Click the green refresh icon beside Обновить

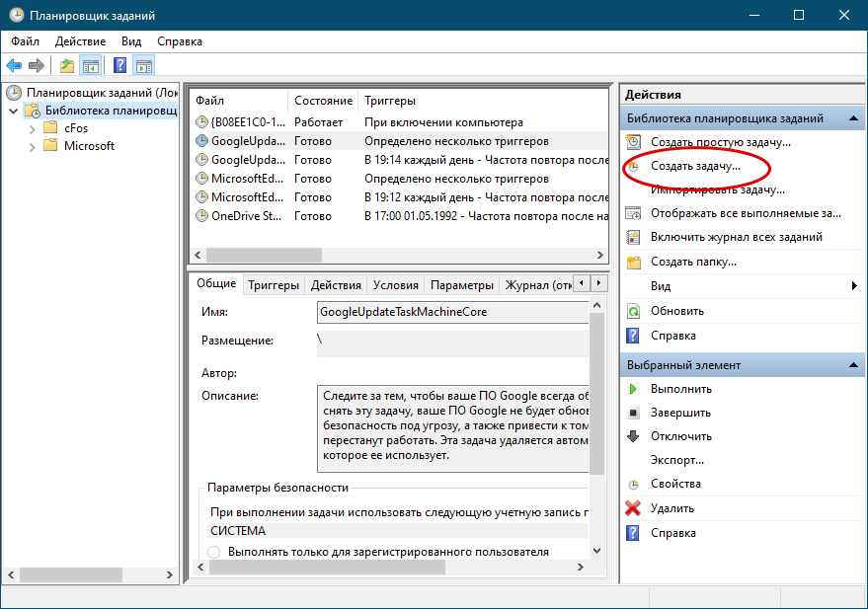tap(633, 311)
